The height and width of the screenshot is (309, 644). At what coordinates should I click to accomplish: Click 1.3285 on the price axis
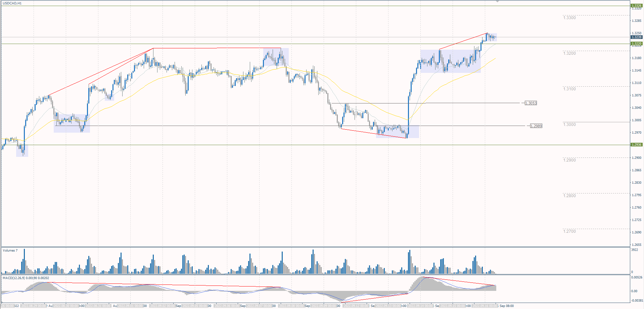[x=637, y=21]
